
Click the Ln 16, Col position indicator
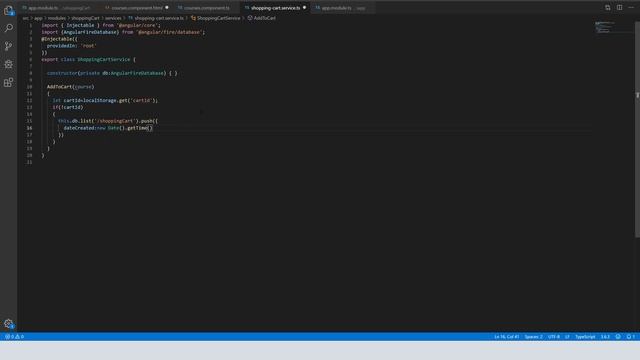pyautogui.click(x=507, y=337)
